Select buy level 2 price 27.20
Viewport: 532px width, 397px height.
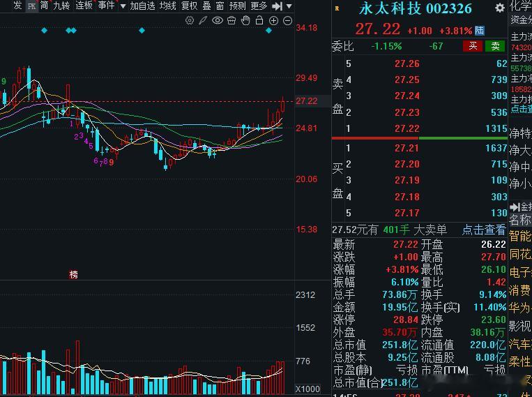[406, 164]
